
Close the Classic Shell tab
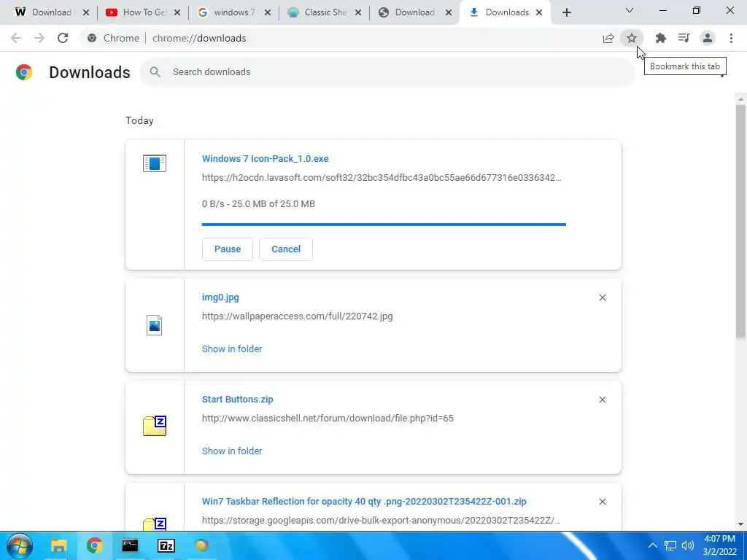coord(358,13)
